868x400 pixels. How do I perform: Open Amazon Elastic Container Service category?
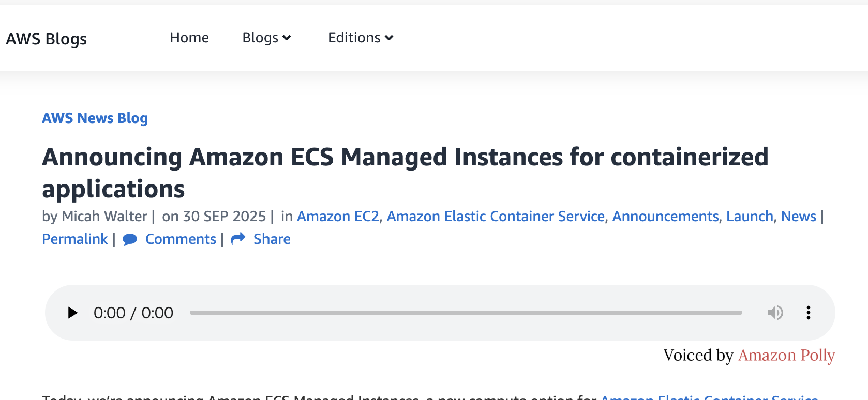pyautogui.click(x=496, y=216)
